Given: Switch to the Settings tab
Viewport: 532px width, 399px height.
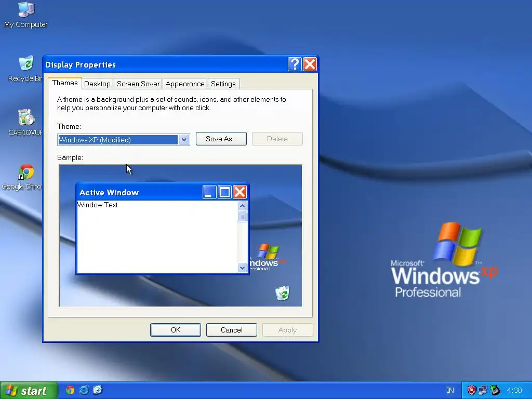Looking at the screenshot, I should coord(223,84).
